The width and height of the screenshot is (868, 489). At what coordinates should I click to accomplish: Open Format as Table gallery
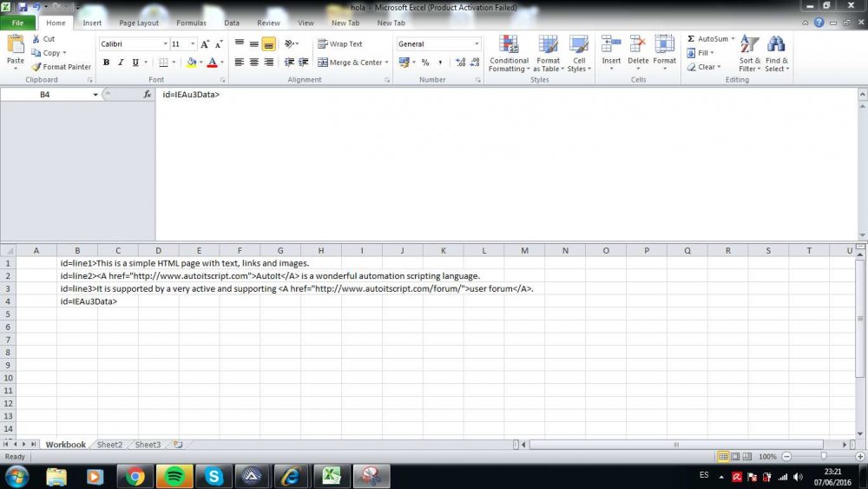(x=548, y=54)
